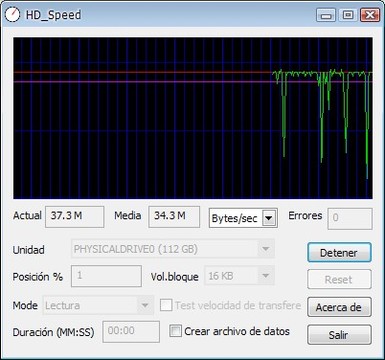The image size is (385, 360).
Task: Click the Posición % input field
Action: point(106,276)
